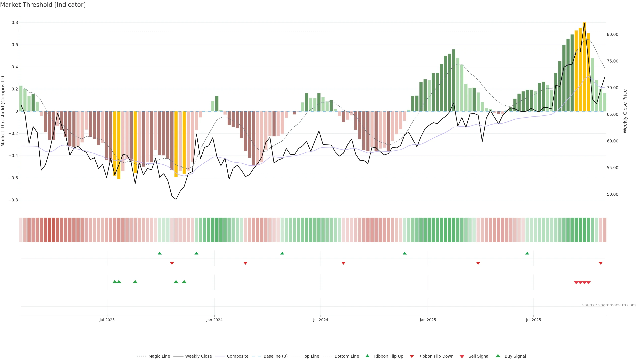The width and height of the screenshot is (644, 362).
Task: Hide the Composite line via legend
Action: point(237,356)
